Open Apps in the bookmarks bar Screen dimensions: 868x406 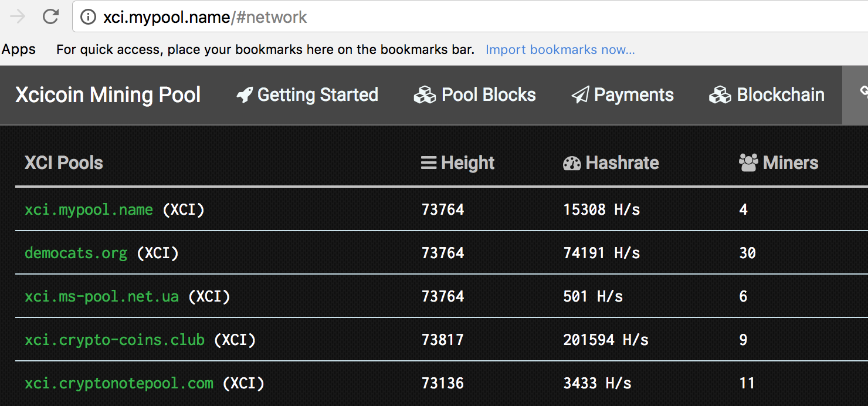point(19,50)
